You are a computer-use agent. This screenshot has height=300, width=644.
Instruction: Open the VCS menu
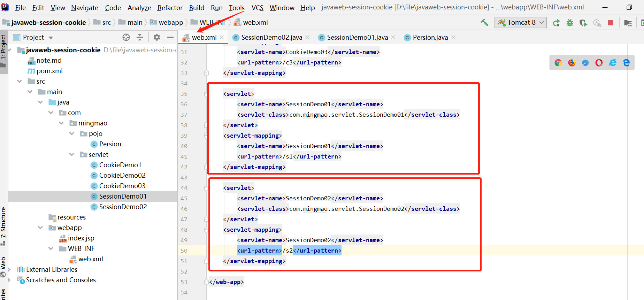tap(258, 8)
